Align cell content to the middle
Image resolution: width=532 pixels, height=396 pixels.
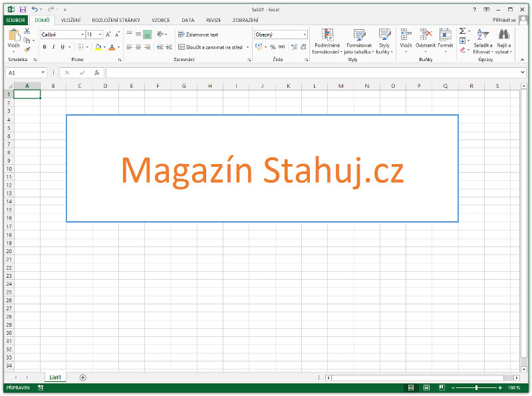138,35
